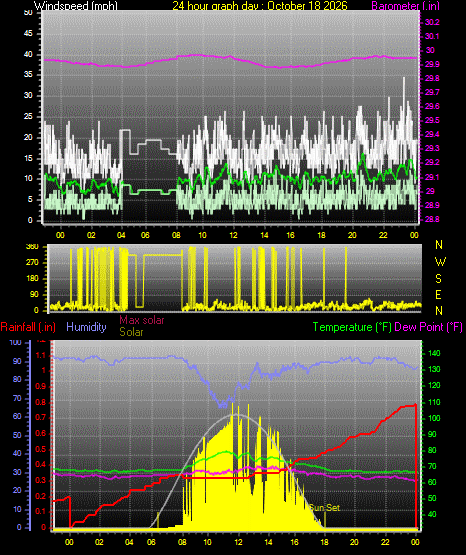
Task: Click the '04' hour label under bottom graph
Action: click(130, 542)
